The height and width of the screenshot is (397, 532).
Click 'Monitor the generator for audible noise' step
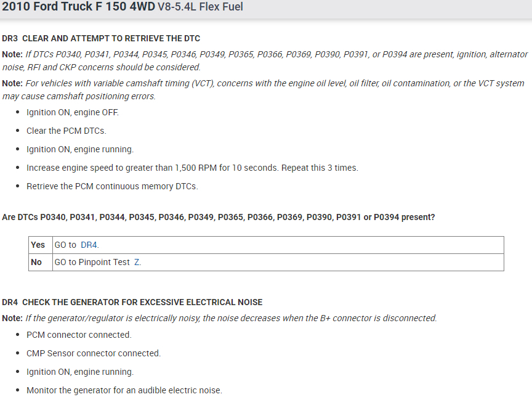coord(124,390)
